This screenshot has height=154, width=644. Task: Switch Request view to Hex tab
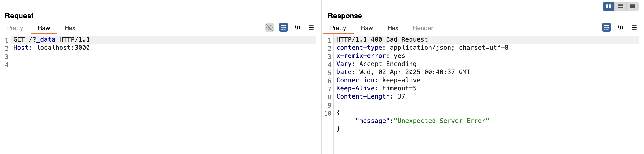click(x=70, y=28)
